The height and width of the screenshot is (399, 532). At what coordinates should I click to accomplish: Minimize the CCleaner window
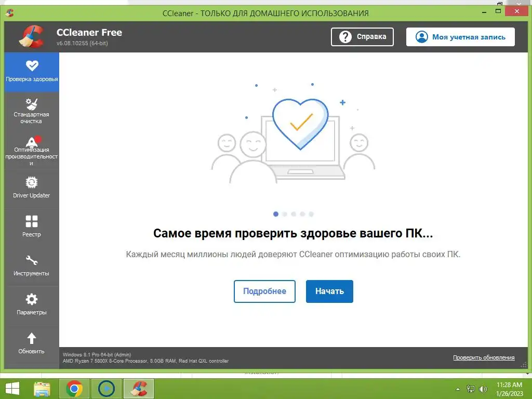pos(484,12)
